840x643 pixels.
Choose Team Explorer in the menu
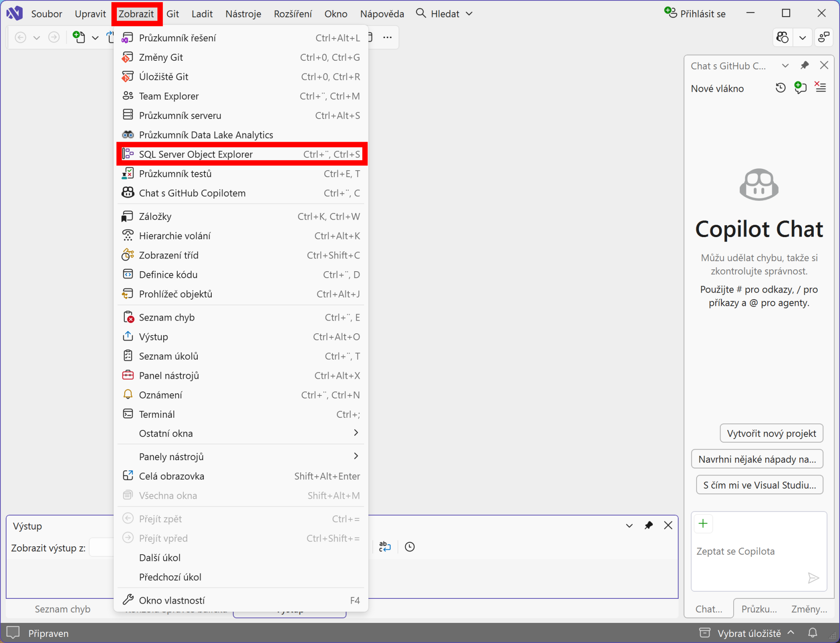241,96
